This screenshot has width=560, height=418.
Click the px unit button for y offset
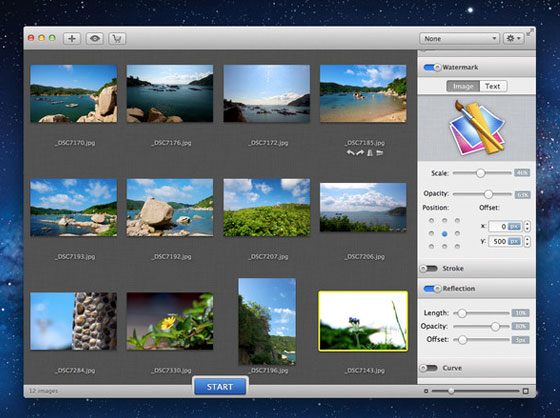coord(514,241)
